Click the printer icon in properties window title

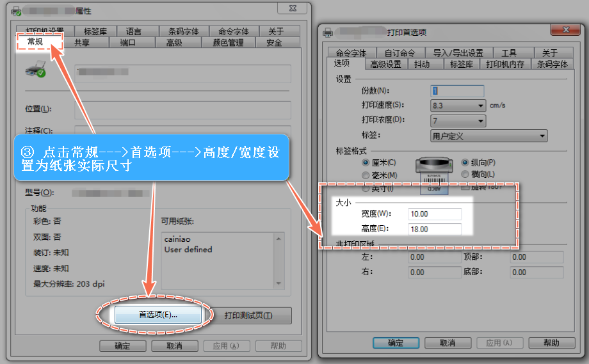coord(16,12)
